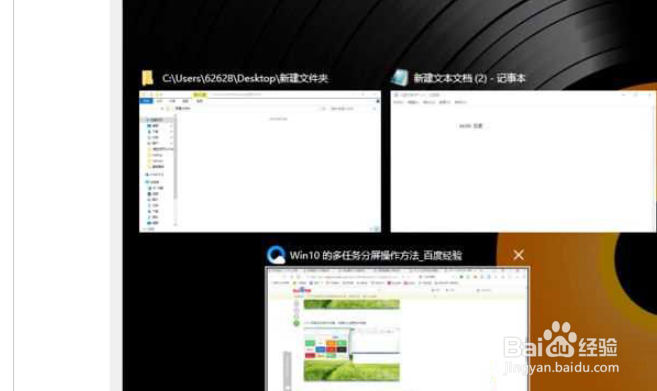Click the C:\Users\62628\Desktop\新建文件夹 title text

[245, 78]
